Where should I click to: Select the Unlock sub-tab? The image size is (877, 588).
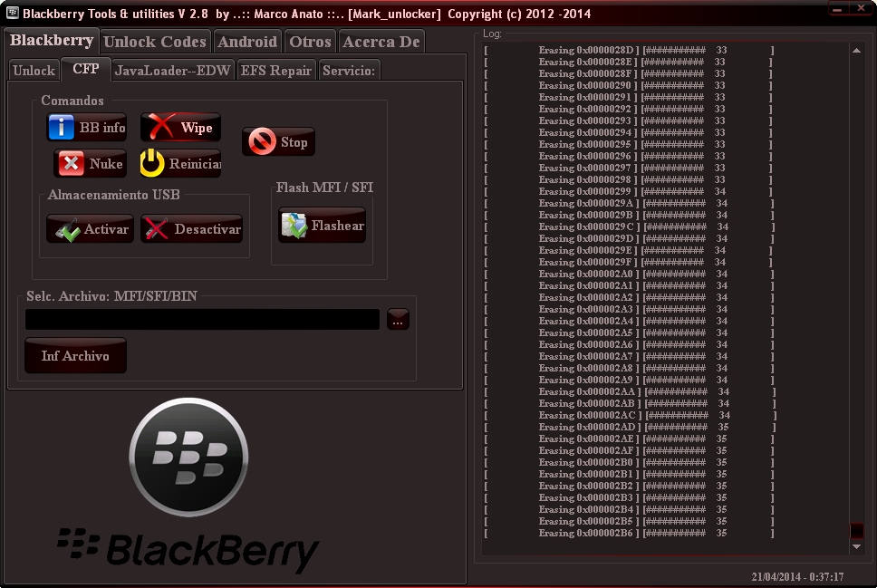click(34, 71)
